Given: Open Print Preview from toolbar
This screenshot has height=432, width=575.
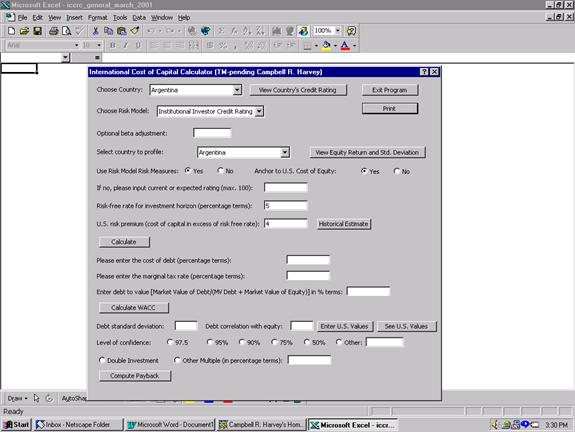Looking at the screenshot, I should point(66,31).
